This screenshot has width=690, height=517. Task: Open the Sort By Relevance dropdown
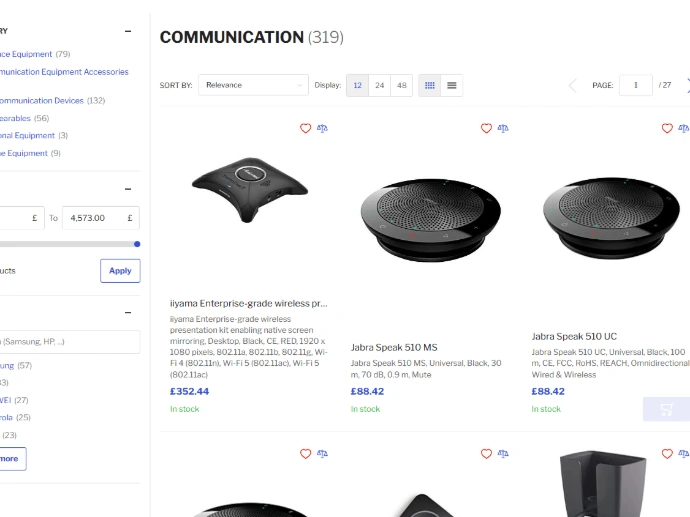pos(253,85)
